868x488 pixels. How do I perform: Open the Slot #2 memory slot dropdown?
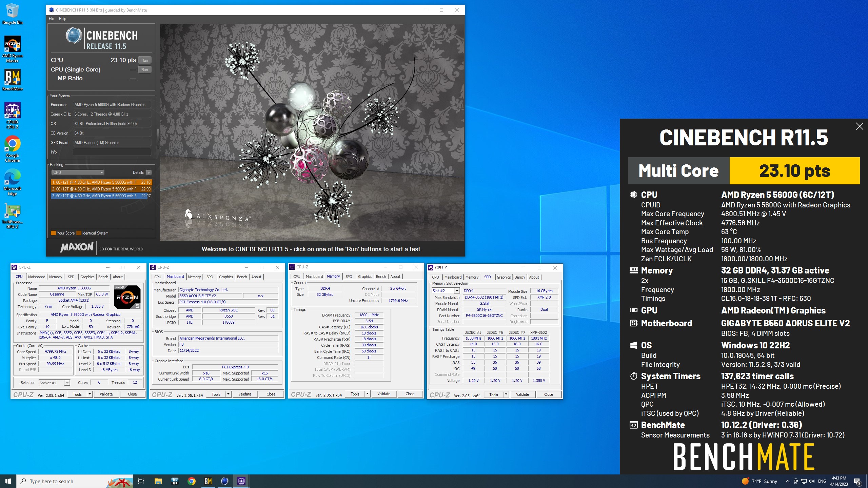point(446,291)
